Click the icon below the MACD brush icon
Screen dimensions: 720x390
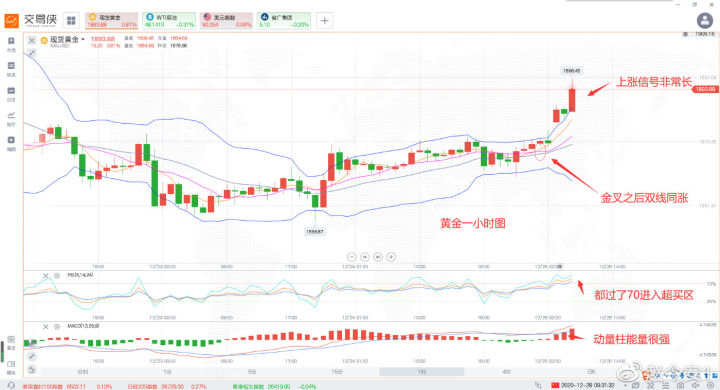31,369
